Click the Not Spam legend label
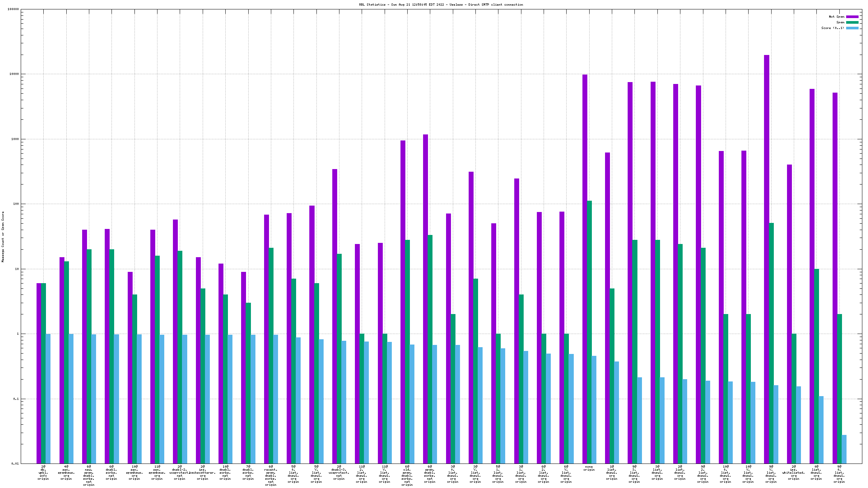Image resolution: width=868 pixels, height=488 pixels. pos(836,17)
